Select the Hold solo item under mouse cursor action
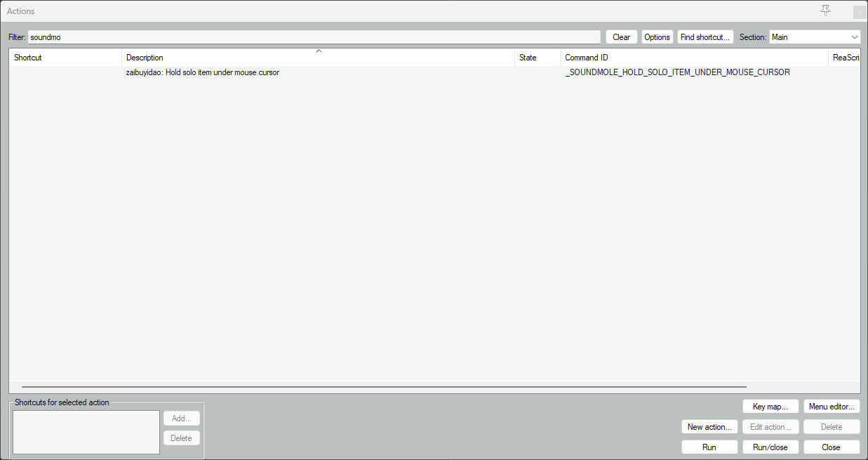 [x=434, y=72]
